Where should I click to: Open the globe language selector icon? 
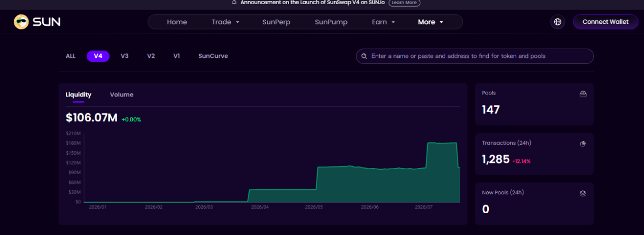(x=558, y=22)
